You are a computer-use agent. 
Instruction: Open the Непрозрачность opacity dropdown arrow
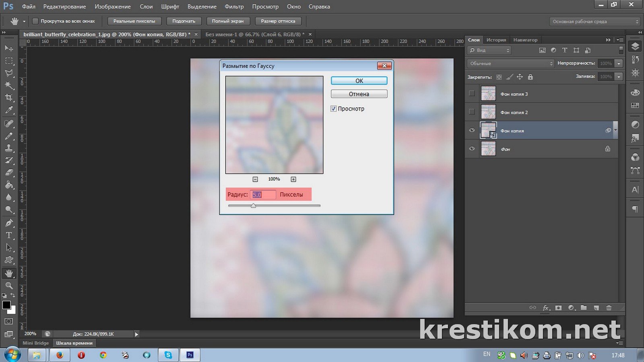tap(619, 64)
